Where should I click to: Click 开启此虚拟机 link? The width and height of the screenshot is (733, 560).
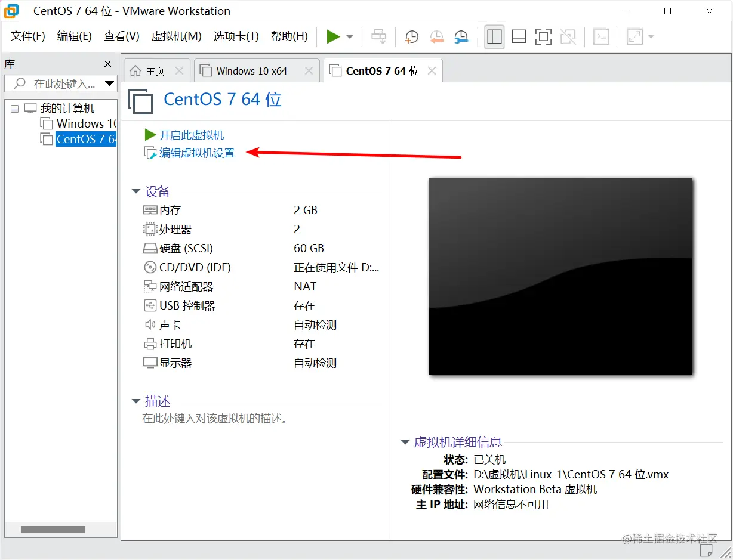pos(192,135)
